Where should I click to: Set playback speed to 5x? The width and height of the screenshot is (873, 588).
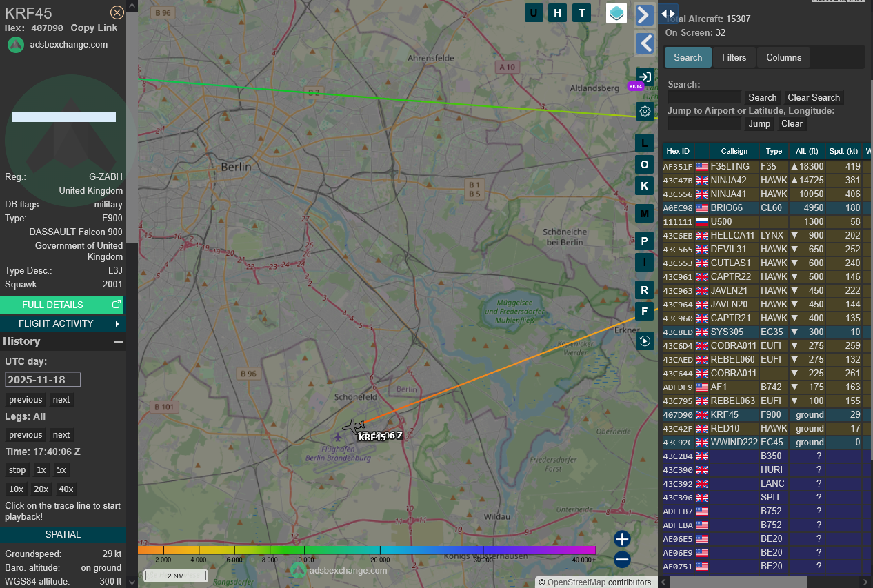point(61,470)
